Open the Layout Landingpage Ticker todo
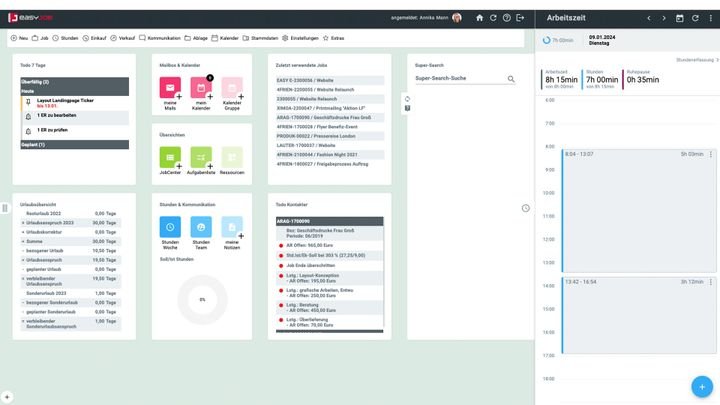The width and height of the screenshot is (720, 405). [74, 103]
